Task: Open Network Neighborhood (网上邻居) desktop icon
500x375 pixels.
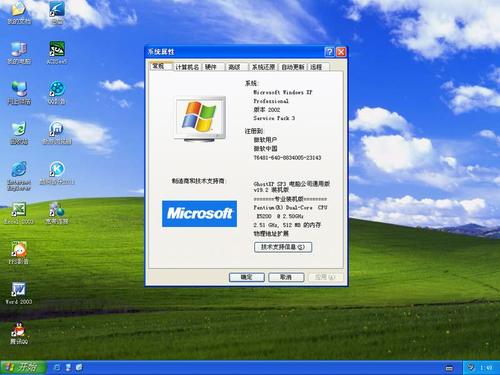Action: click(x=19, y=93)
